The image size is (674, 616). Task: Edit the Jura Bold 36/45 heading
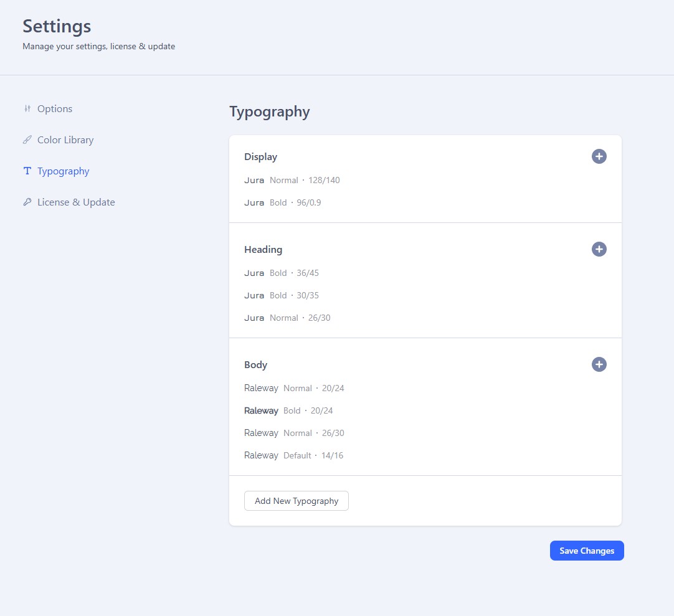282,273
